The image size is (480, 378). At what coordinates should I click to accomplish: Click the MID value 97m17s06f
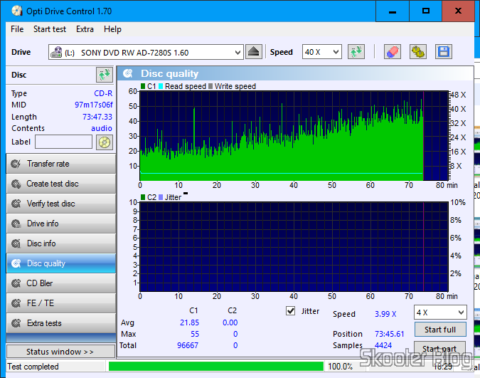coord(94,105)
